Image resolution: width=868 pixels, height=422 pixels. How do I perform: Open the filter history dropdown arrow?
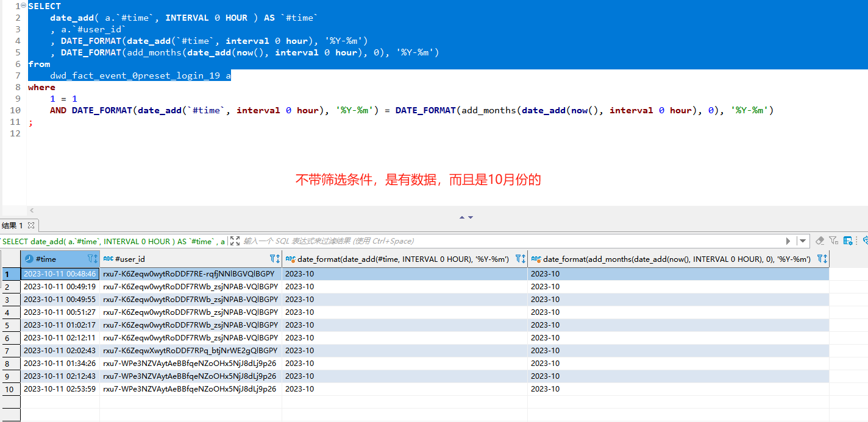pyautogui.click(x=803, y=241)
